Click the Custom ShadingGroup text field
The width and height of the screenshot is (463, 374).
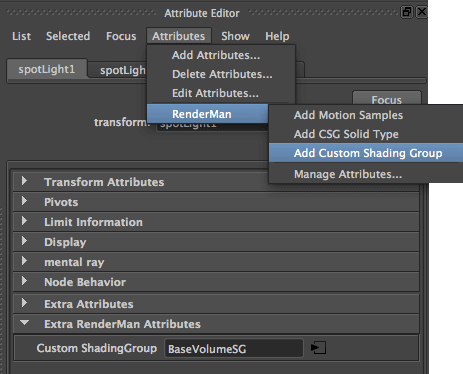point(234,349)
